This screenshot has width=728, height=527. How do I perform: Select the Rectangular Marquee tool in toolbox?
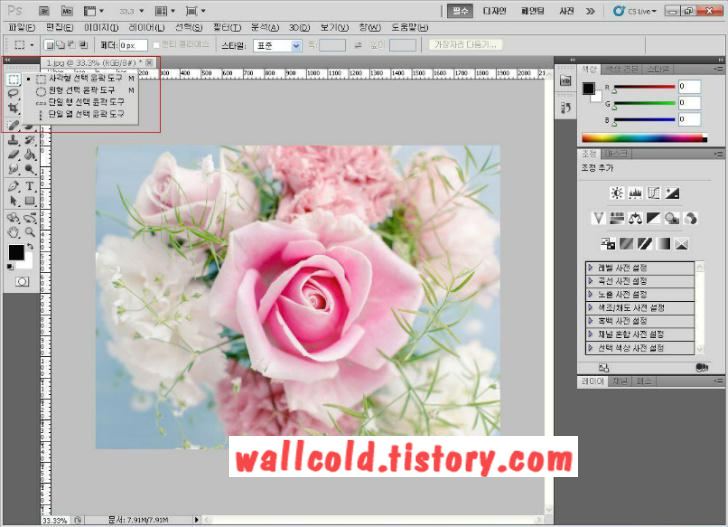(x=13, y=80)
